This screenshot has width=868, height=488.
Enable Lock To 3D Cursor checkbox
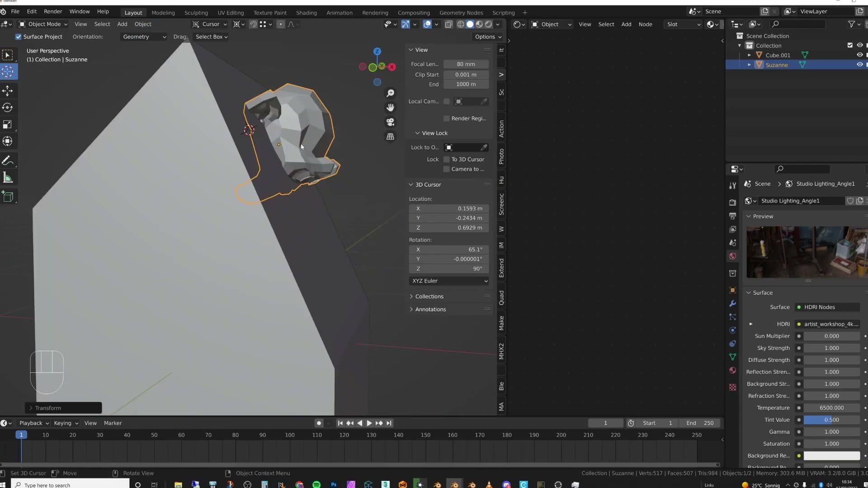[447, 160]
